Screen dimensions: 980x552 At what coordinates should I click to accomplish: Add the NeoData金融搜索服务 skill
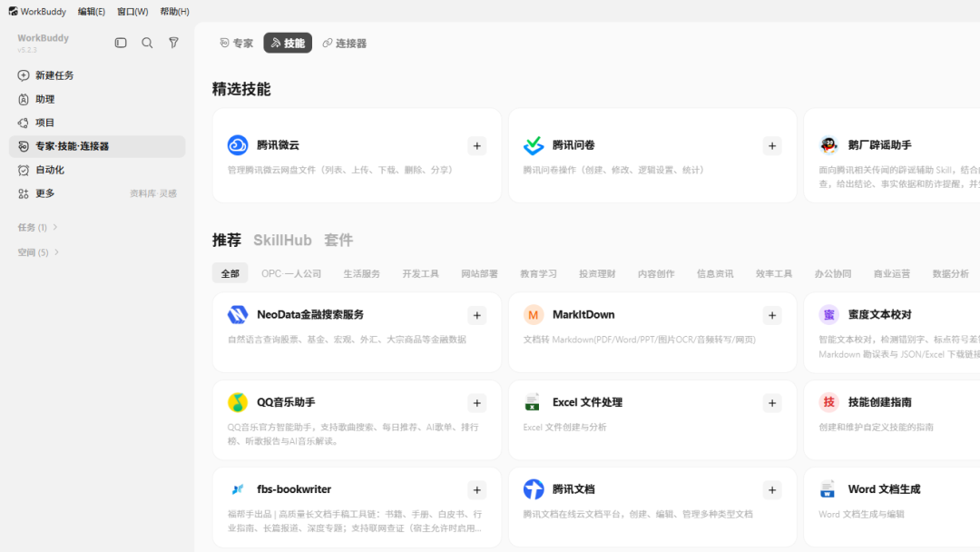coord(477,315)
